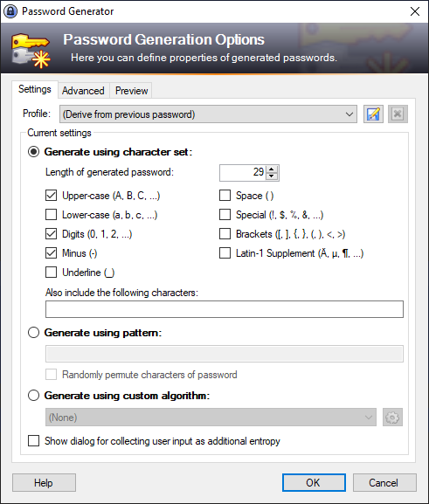
Task: Click the delete profile icon
Action: pyautogui.click(x=398, y=114)
